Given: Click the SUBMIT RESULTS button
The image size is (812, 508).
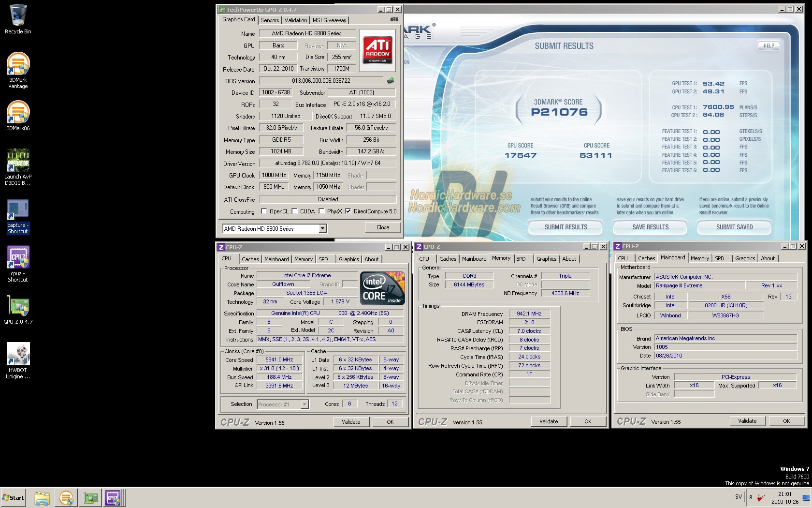Looking at the screenshot, I should (x=565, y=227).
